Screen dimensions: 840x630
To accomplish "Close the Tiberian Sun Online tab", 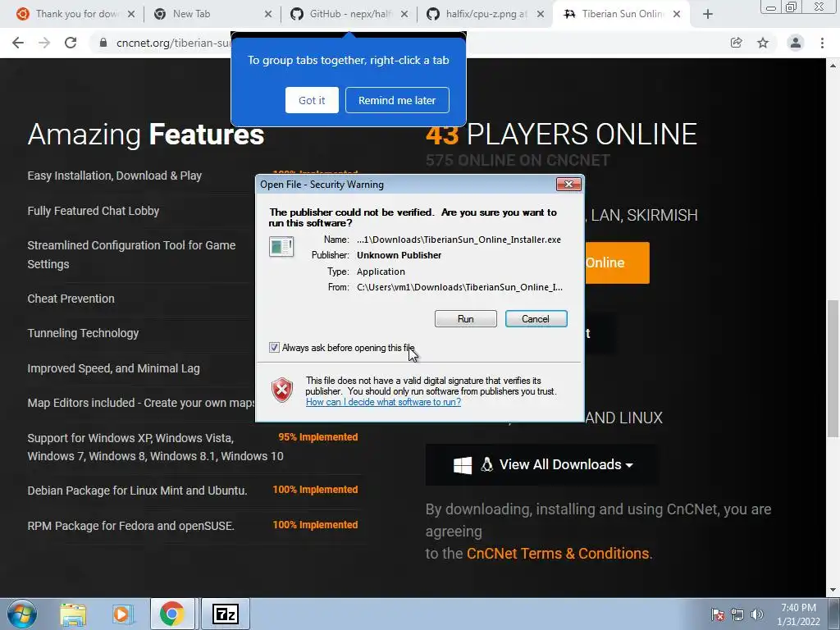I will point(677,15).
